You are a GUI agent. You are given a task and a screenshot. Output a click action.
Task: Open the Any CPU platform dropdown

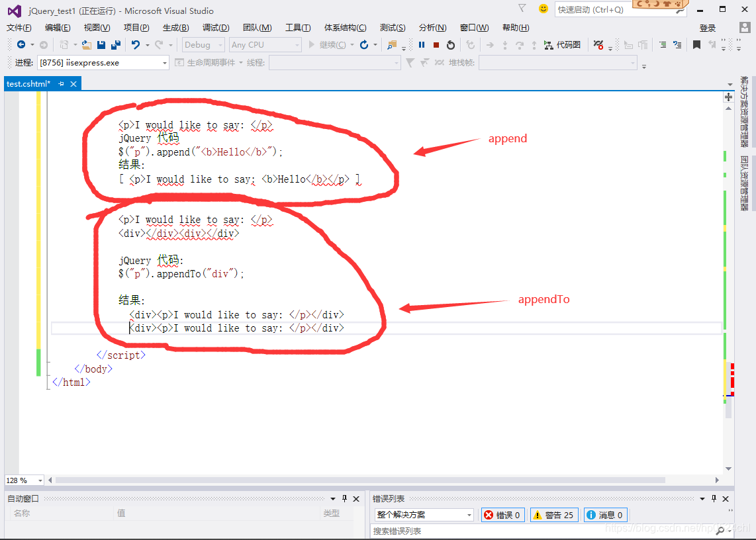[265, 45]
